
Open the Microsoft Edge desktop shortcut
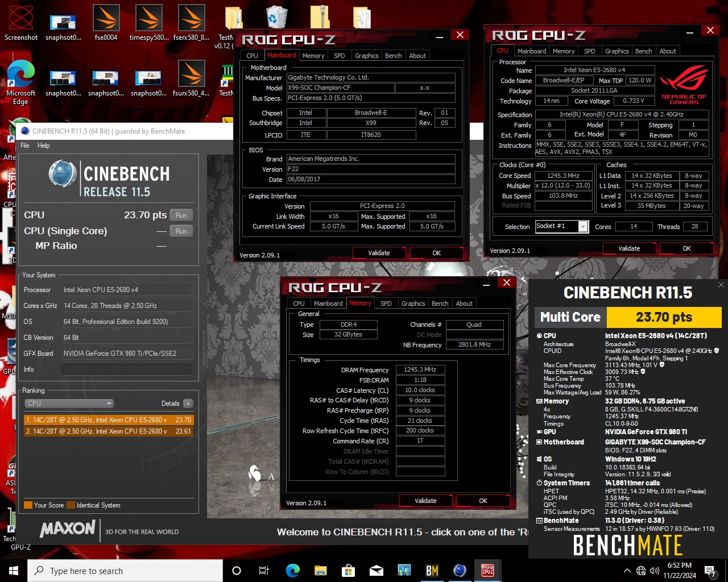[21, 82]
